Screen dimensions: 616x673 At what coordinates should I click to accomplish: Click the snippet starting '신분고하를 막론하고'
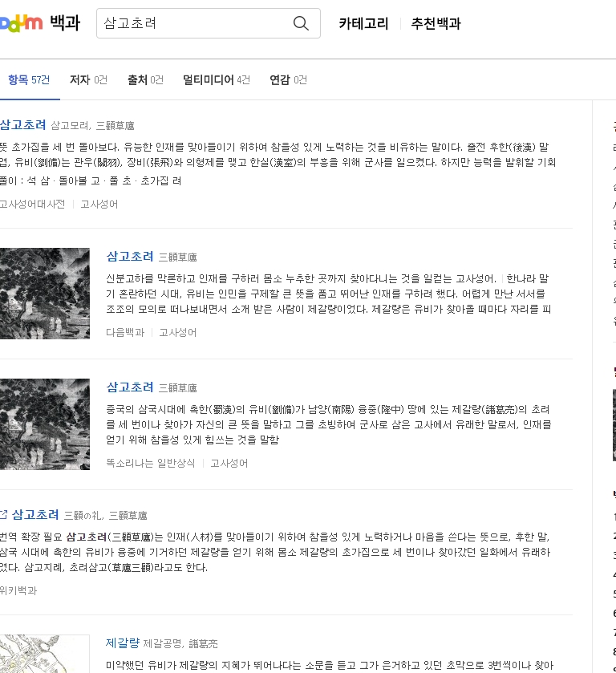tap(328, 294)
